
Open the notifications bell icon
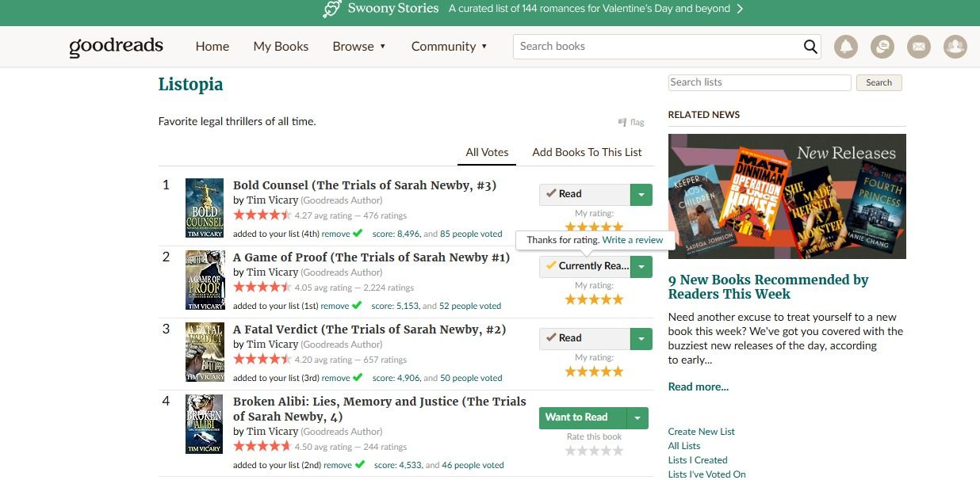click(x=846, y=47)
